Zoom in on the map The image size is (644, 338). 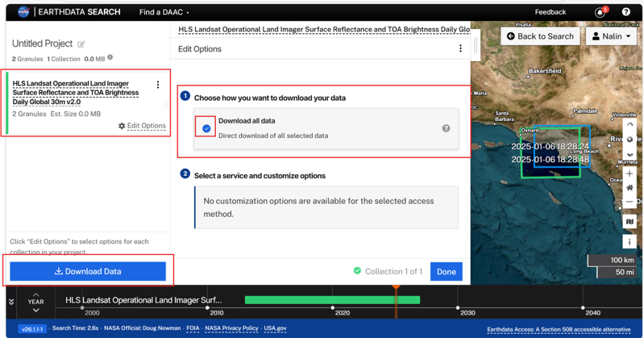629,174
